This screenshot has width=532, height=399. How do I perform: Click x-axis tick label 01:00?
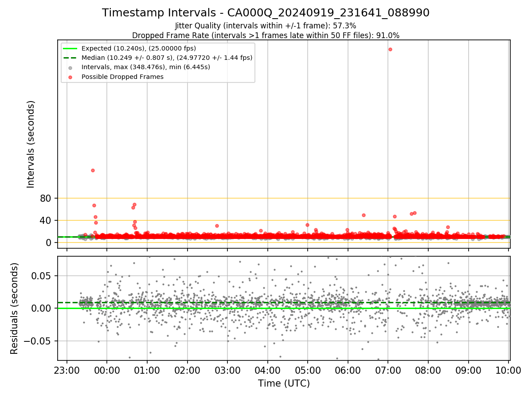147,371
